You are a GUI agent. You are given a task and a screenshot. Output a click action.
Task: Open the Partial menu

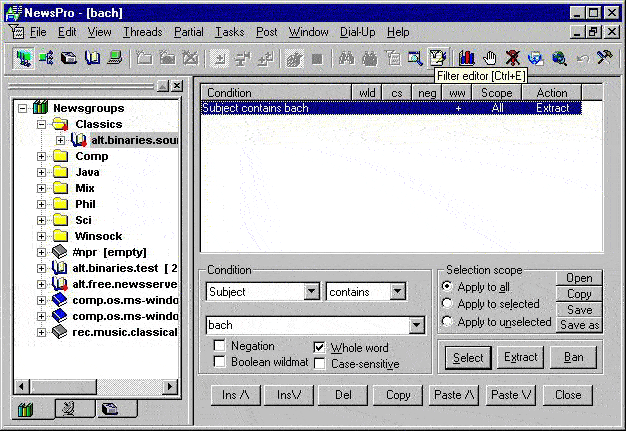(188, 32)
